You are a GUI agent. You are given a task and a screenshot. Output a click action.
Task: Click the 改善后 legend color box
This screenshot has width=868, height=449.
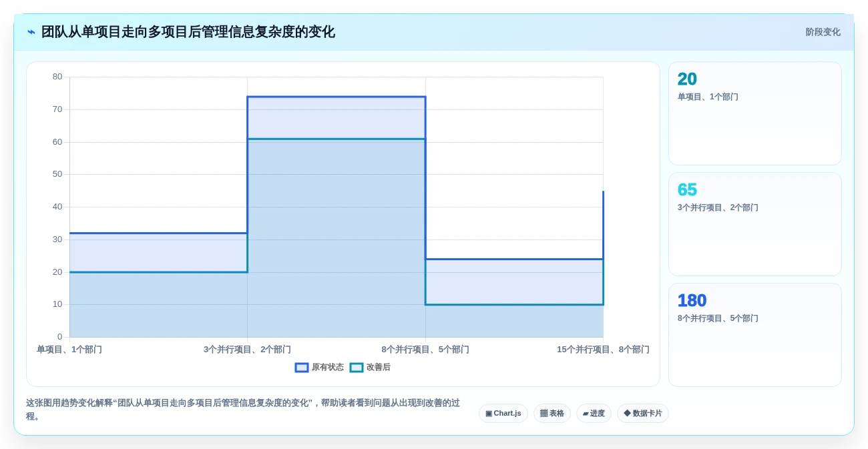coord(357,367)
